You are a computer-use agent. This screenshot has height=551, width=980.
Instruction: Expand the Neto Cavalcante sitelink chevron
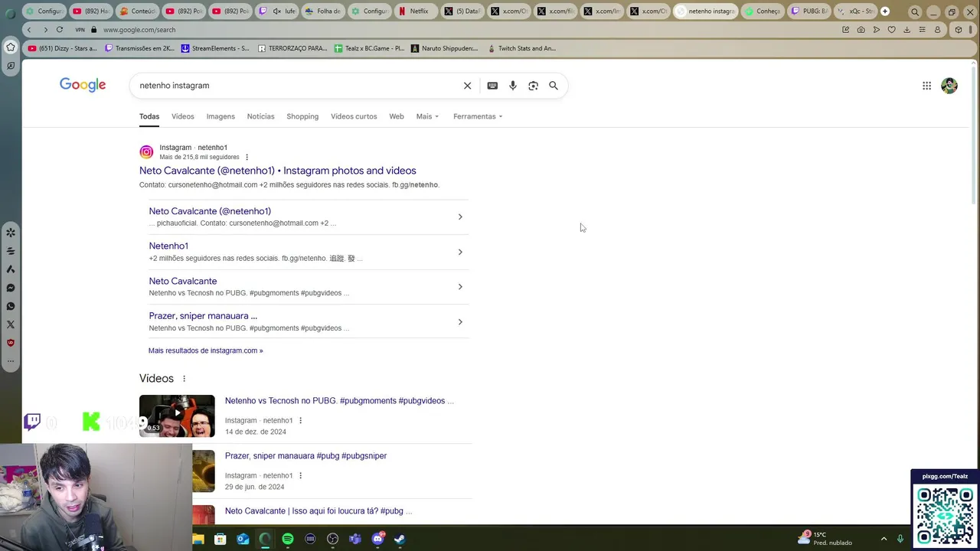tap(460, 287)
